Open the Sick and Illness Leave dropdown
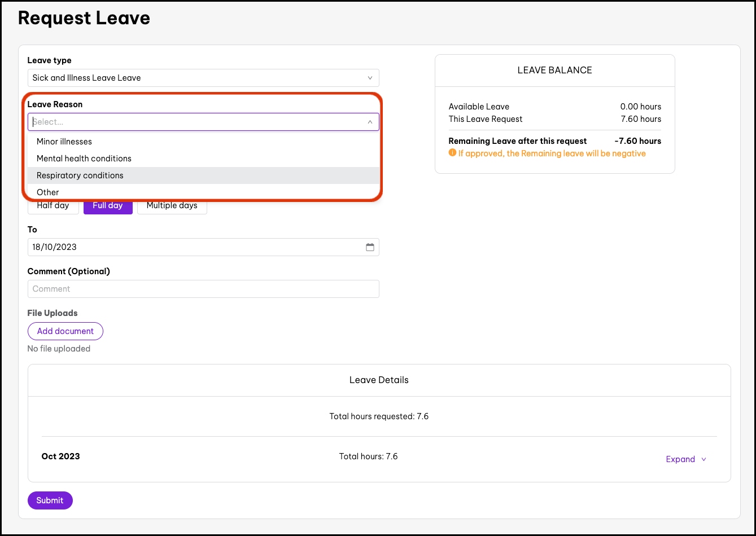756x536 pixels. pos(203,78)
